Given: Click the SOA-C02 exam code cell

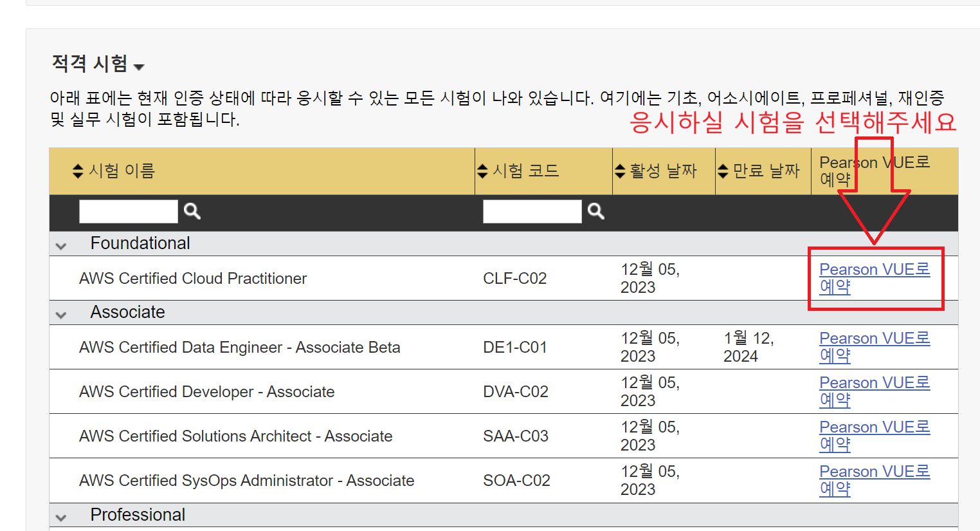Looking at the screenshot, I should (517, 480).
